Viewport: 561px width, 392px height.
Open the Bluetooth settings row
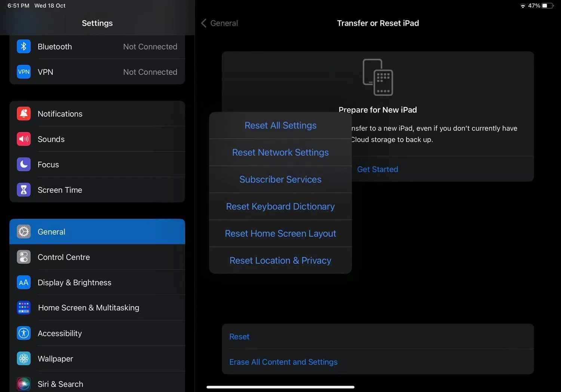click(97, 46)
